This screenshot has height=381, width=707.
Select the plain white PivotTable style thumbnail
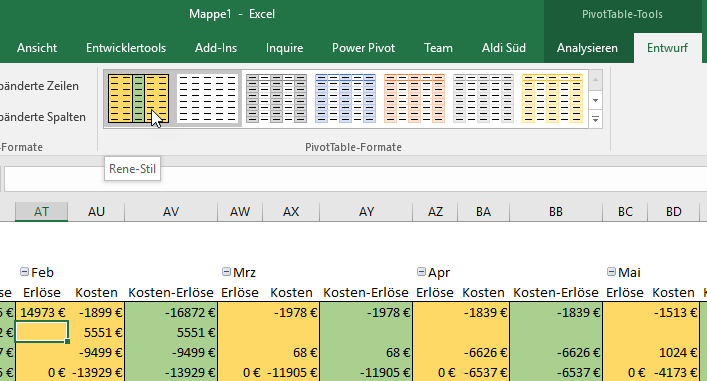[207, 99]
